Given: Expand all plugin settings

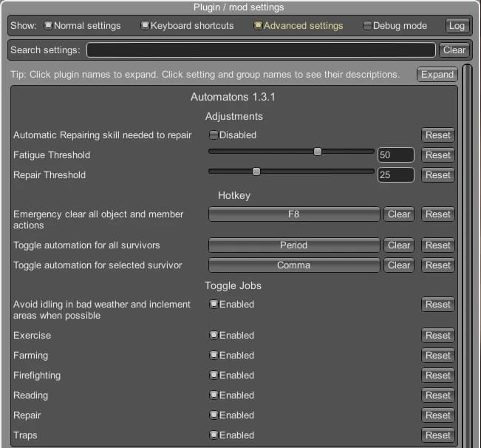Looking at the screenshot, I should coord(437,75).
